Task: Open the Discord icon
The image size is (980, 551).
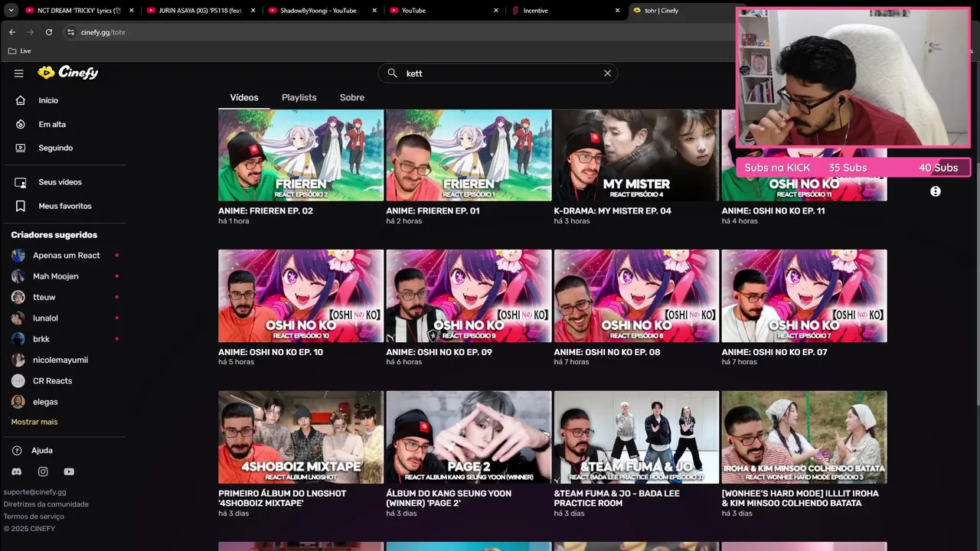Action: [x=17, y=472]
